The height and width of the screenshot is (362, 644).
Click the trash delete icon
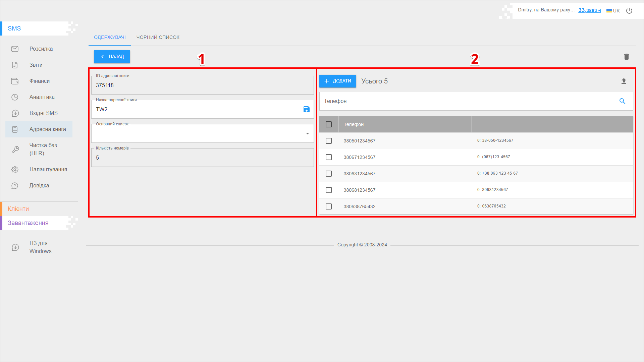(626, 57)
